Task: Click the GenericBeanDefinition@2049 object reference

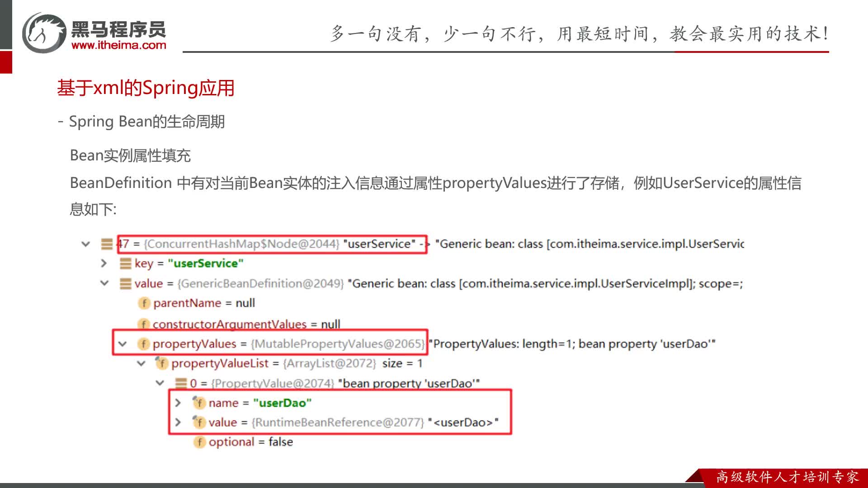Action: click(x=261, y=283)
